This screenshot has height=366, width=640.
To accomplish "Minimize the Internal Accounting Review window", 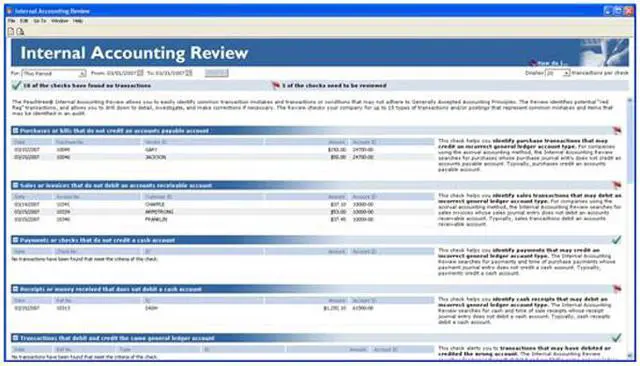I will click(608, 11).
